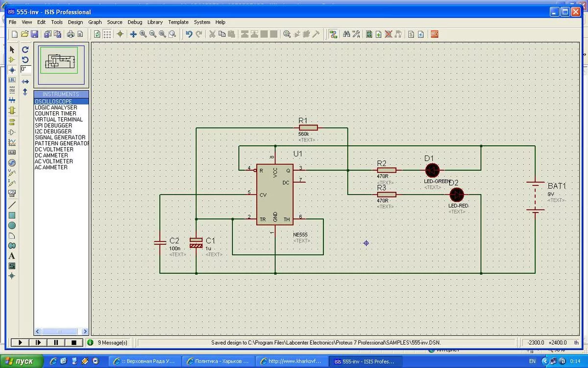Viewport: 588px width, 368px height.
Task: Select the selection arrow mode tool
Action: [12, 50]
